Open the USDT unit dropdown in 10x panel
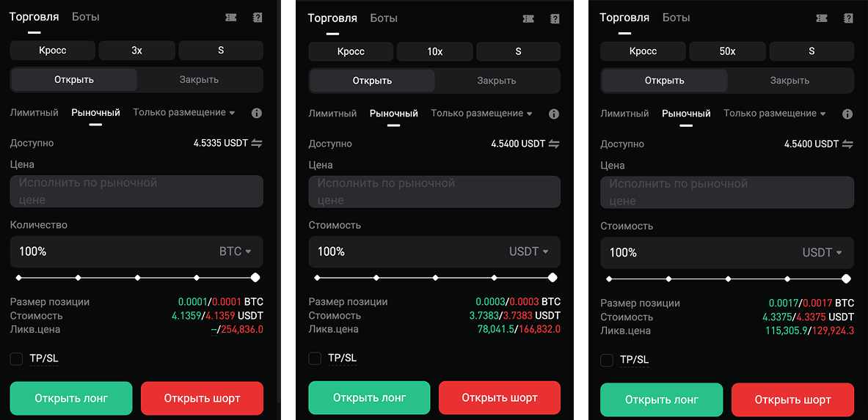The height and width of the screenshot is (420, 868). tap(529, 251)
